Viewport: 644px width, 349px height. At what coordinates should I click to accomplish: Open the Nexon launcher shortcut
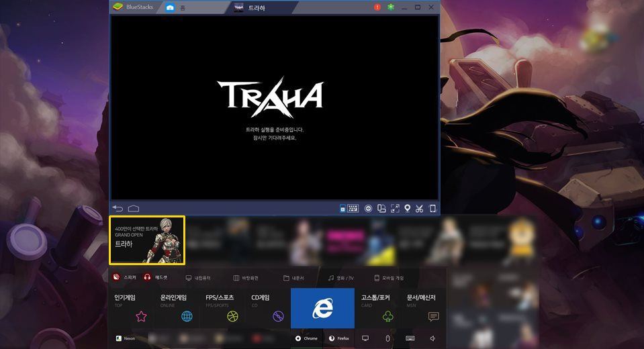[x=126, y=338]
